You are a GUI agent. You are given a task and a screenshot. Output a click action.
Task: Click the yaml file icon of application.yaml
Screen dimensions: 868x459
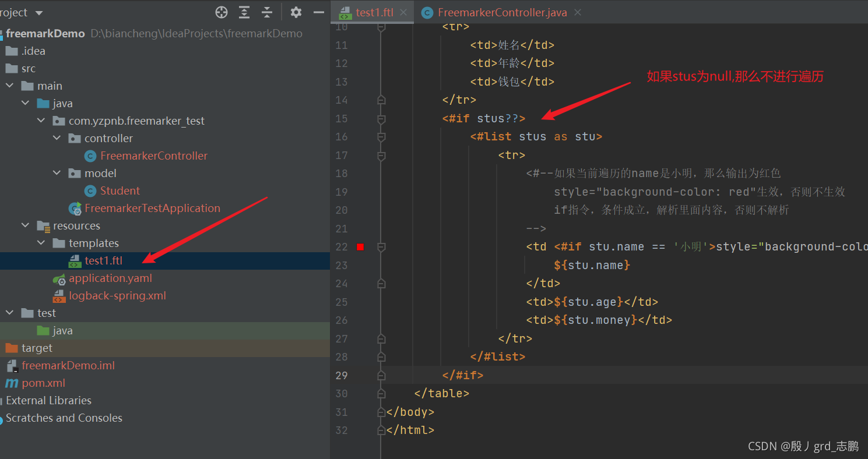click(59, 278)
